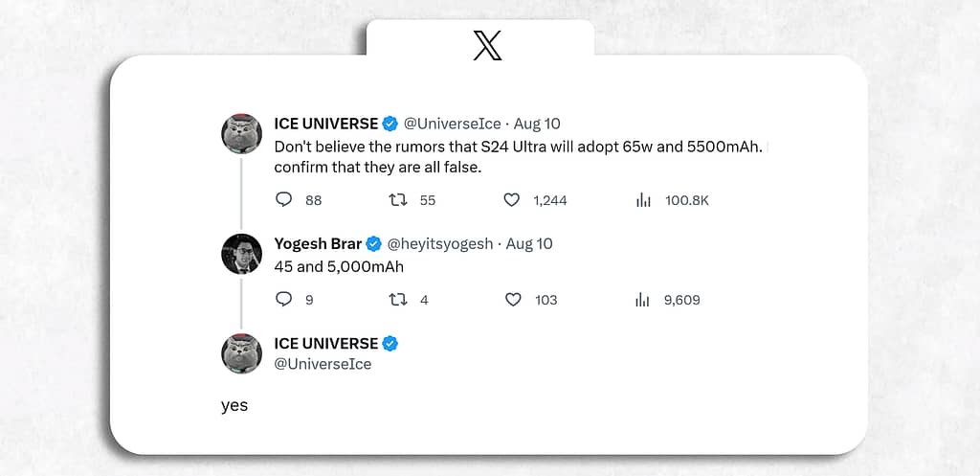The image size is (980, 476).
Task: Click the Aug 10 date on first tweet
Action: 537,124
